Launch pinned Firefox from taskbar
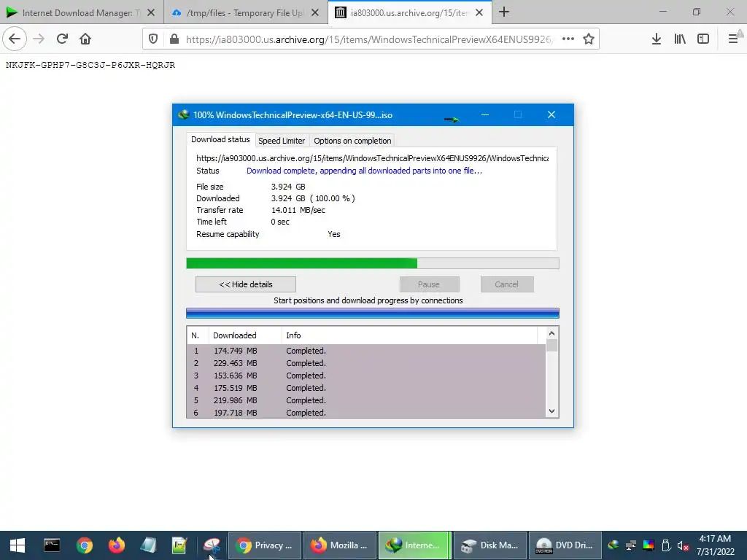Screen dimensions: 747x560 [116, 545]
